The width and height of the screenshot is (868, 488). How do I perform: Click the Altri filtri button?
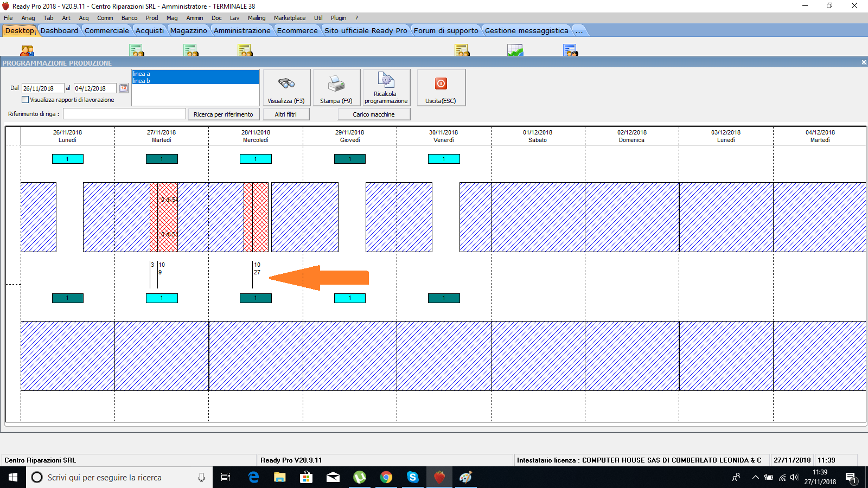tap(286, 114)
